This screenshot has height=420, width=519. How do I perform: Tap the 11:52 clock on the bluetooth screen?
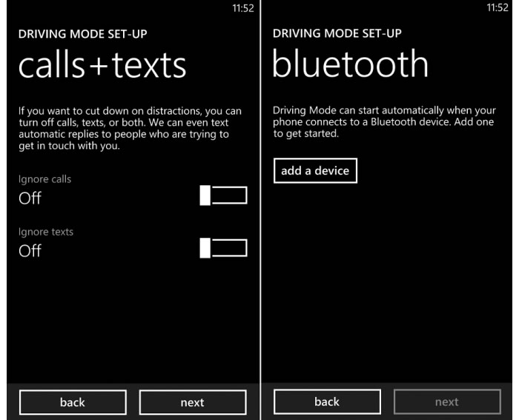[497, 7]
